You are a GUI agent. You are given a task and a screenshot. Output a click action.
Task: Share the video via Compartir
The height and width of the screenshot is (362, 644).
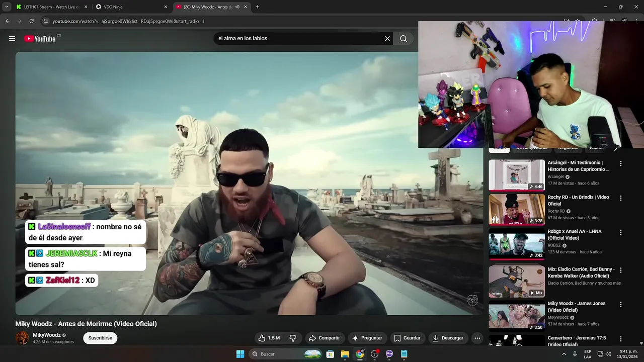tap(325, 338)
